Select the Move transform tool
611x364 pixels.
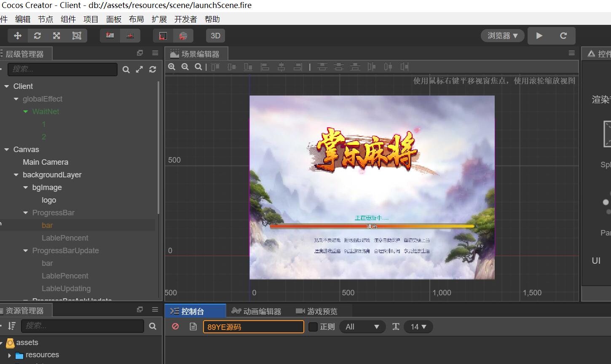tap(18, 36)
